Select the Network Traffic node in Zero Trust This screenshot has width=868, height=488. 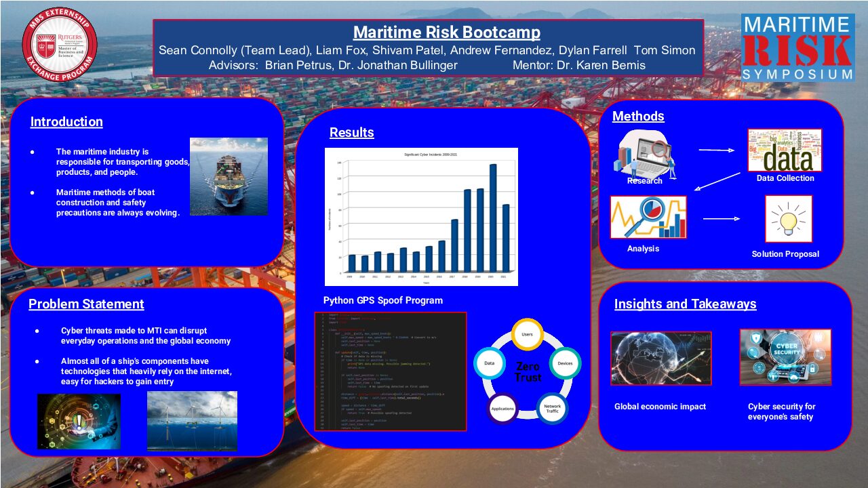[551, 408]
